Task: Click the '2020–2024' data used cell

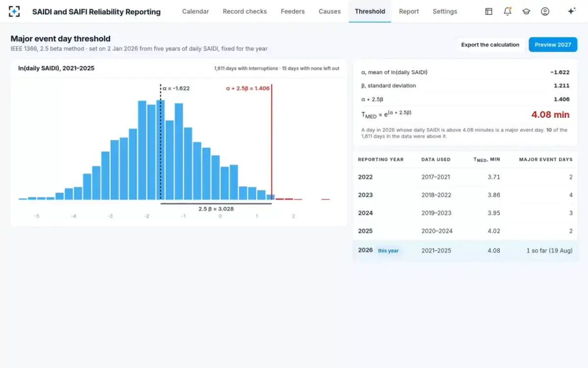Action: pos(437,231)
